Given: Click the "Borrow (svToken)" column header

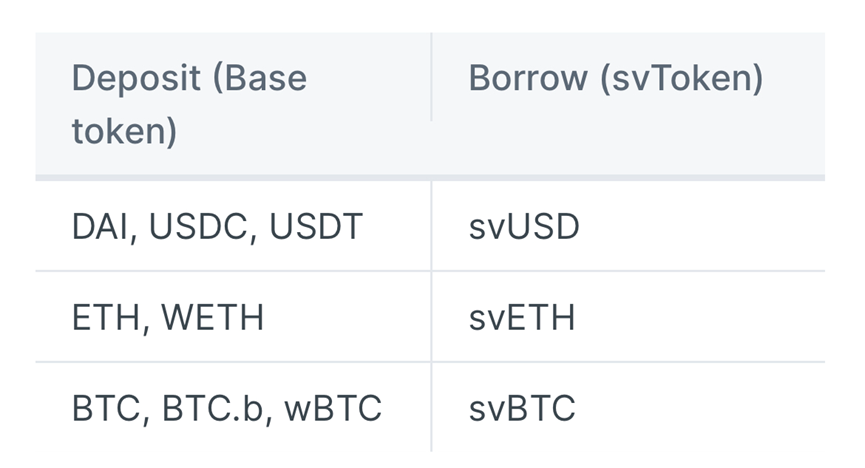Looking at the screenshot, I should 615,79.
